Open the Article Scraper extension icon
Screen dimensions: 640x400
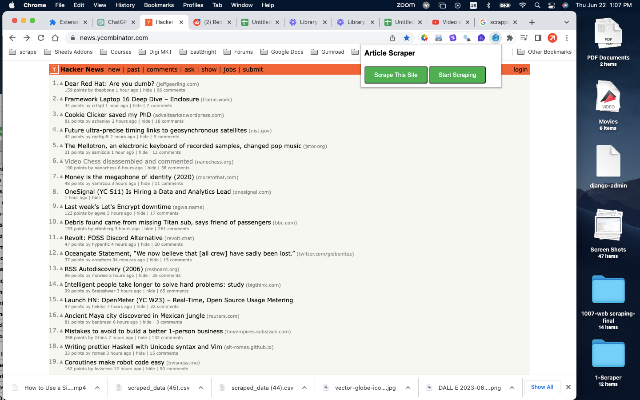point(495,38)
